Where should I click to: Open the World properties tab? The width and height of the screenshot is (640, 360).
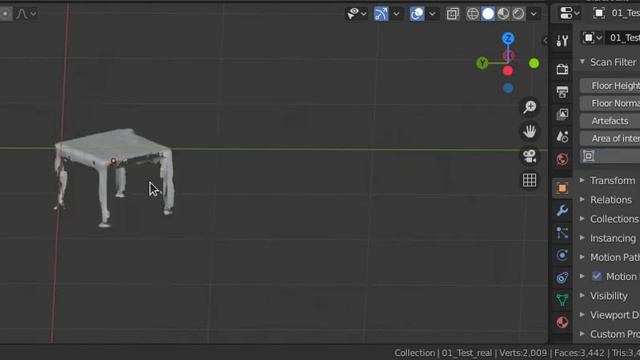click(562, 159)
